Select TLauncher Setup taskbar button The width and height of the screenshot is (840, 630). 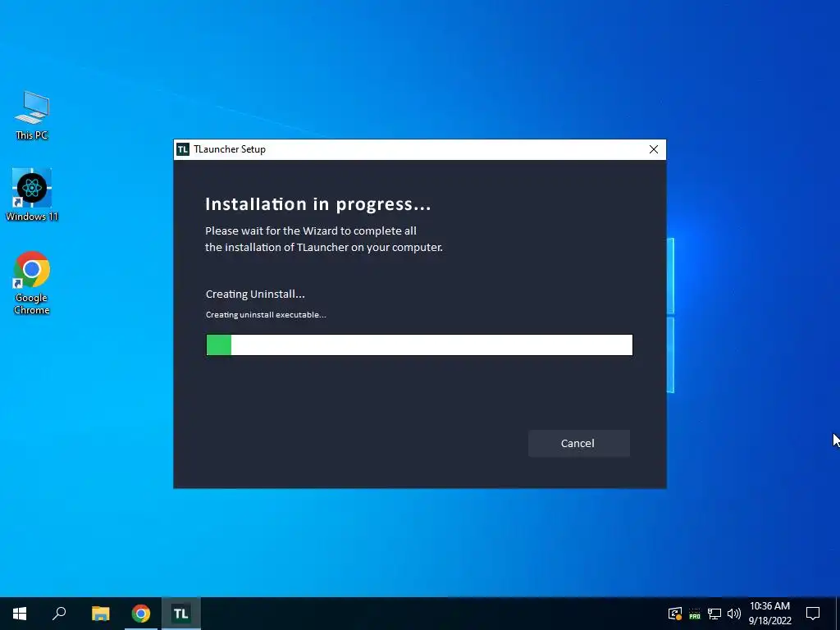(x=181, y=614)
